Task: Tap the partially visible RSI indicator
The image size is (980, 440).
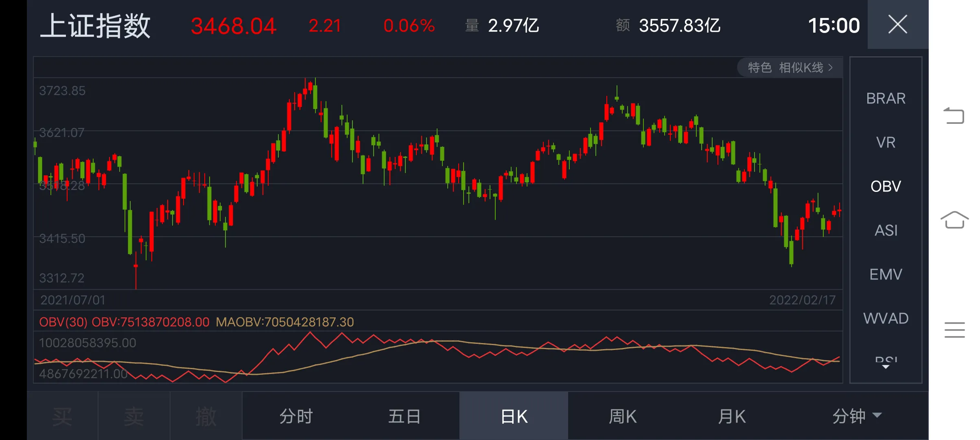Action: [886, 360]
